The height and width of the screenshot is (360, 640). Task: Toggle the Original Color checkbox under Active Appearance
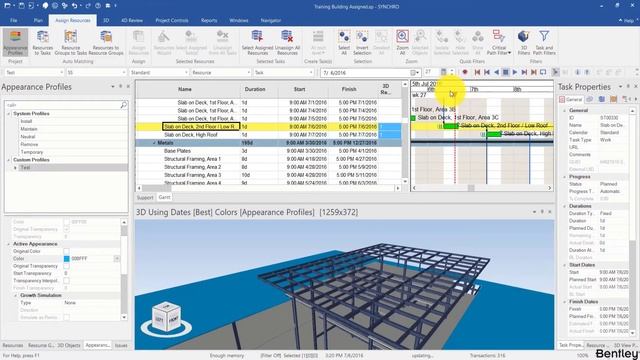pos(67,251)
